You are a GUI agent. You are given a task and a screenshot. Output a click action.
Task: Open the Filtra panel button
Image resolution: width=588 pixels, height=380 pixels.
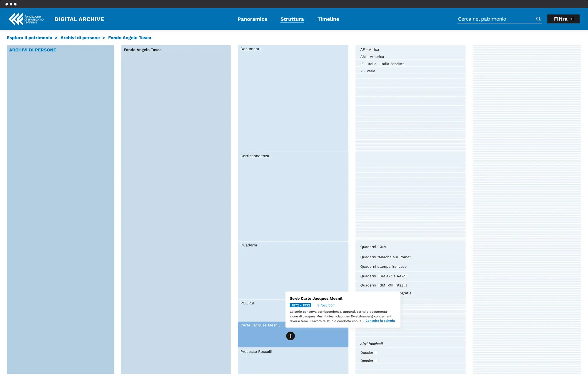point(563,19)
